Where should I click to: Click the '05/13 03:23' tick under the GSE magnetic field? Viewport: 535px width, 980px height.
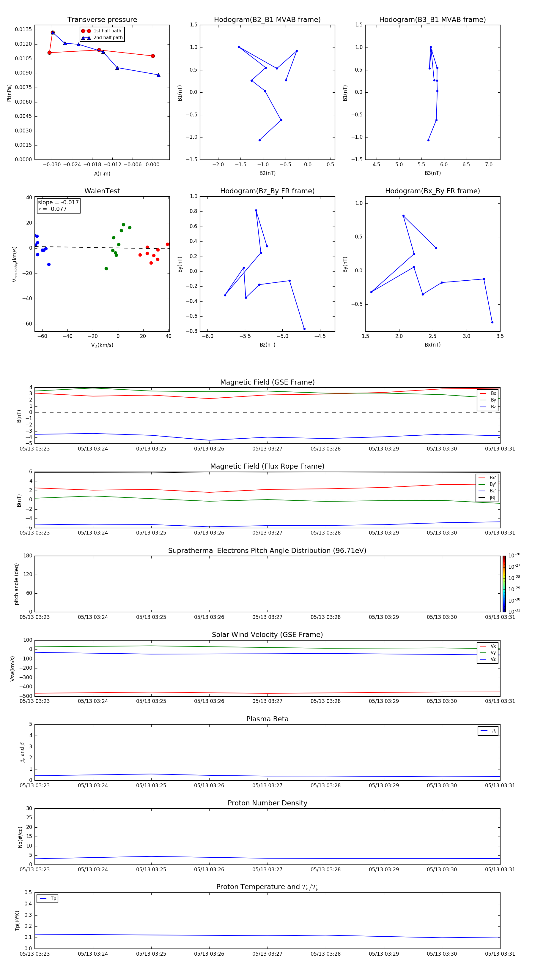pyautogui.click(x=35, y=449)
